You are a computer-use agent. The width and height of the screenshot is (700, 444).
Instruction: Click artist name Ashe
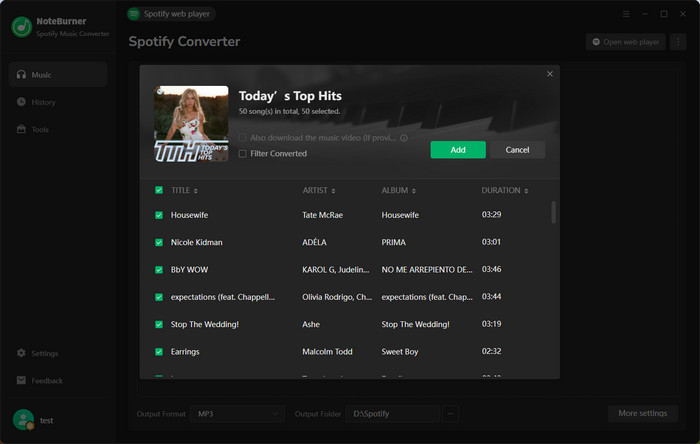(x=311, y=324)
